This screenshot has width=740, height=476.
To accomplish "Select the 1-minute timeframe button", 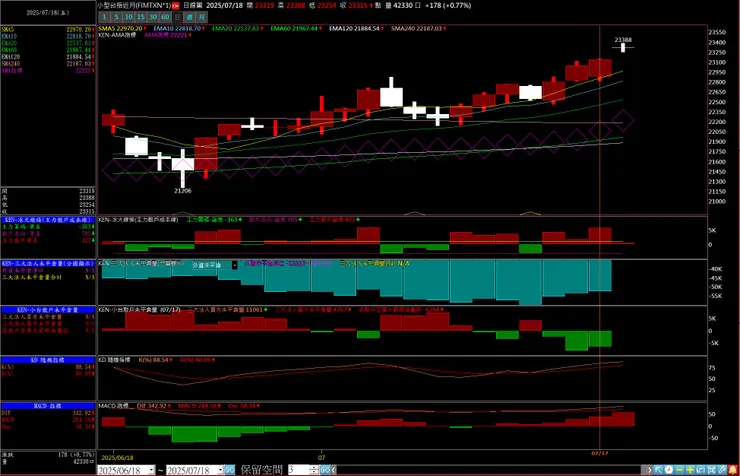I will click(x=104, y=17).
